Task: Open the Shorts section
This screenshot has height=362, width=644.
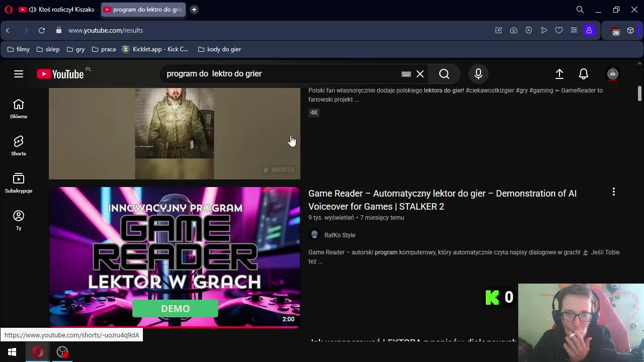Action: (19, 146)
